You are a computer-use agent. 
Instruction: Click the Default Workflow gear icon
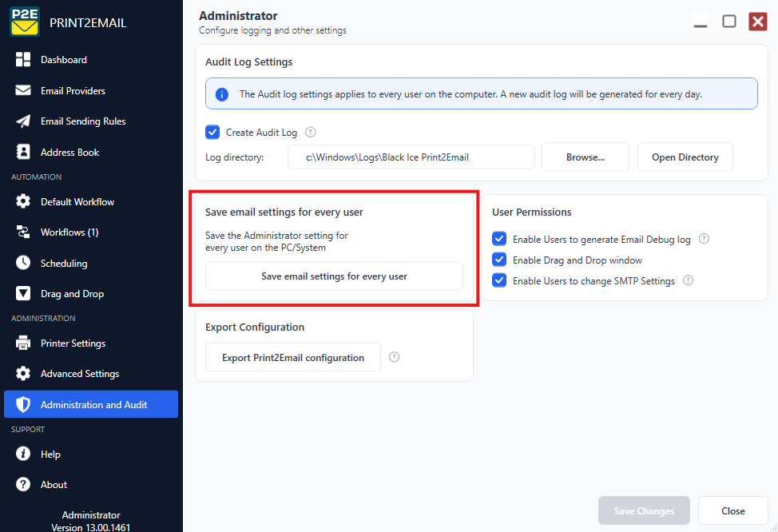click(x=23, y=201)
